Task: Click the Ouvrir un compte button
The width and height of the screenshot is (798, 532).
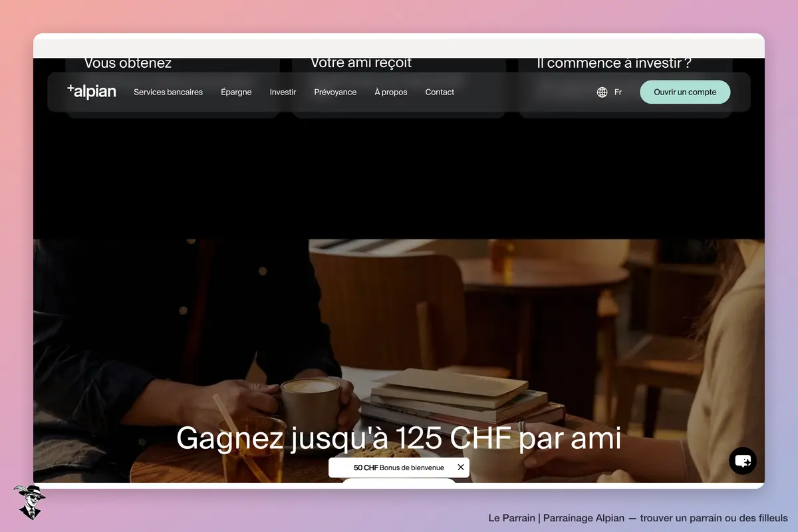Action: [685, 92]
